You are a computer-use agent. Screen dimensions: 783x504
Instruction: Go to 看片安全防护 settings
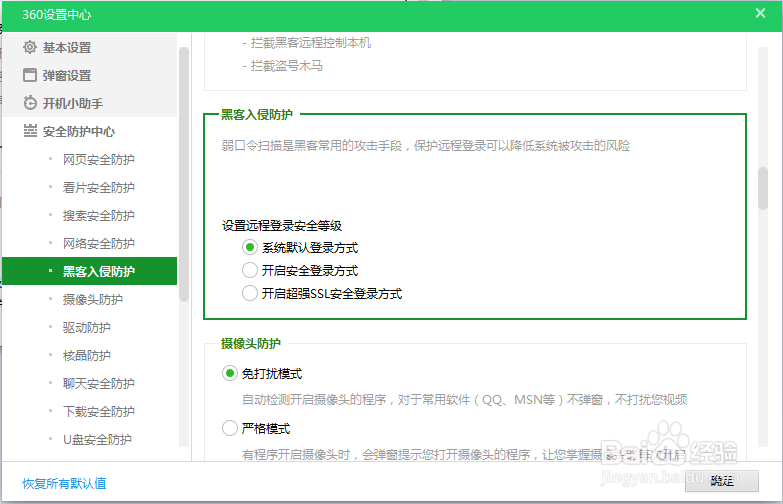pos(98,187)
